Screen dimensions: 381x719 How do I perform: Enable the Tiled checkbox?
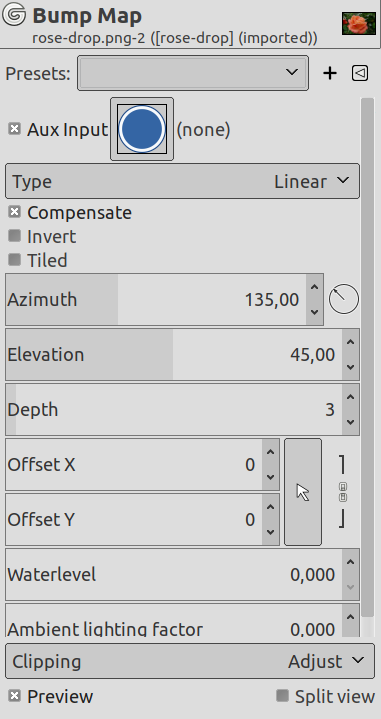pyautogui.click(x=15, y=260)
